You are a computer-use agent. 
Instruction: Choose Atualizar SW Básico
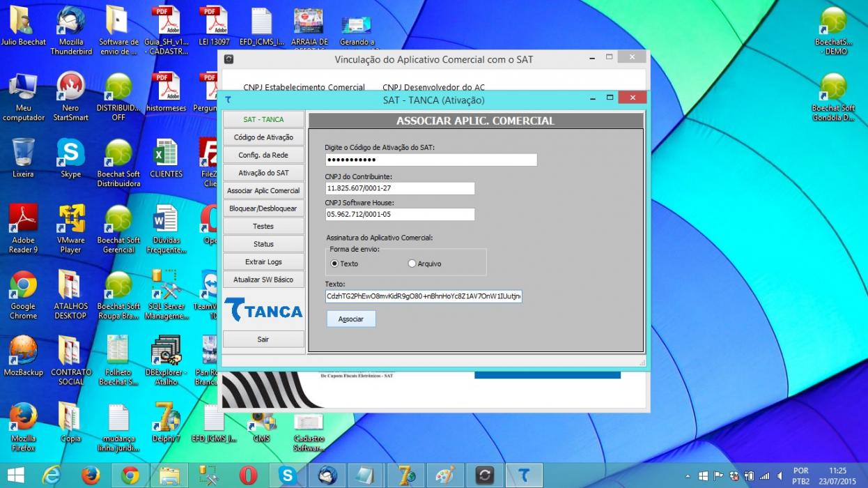[x=263, y=280]
